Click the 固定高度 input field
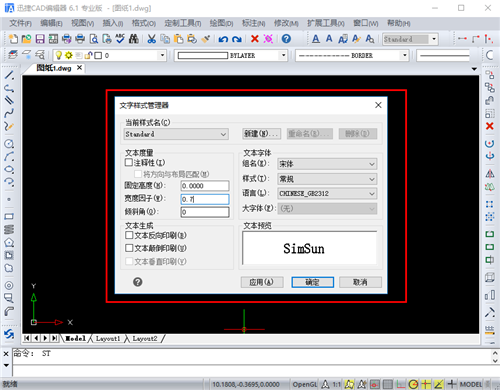 pos(205,186)
